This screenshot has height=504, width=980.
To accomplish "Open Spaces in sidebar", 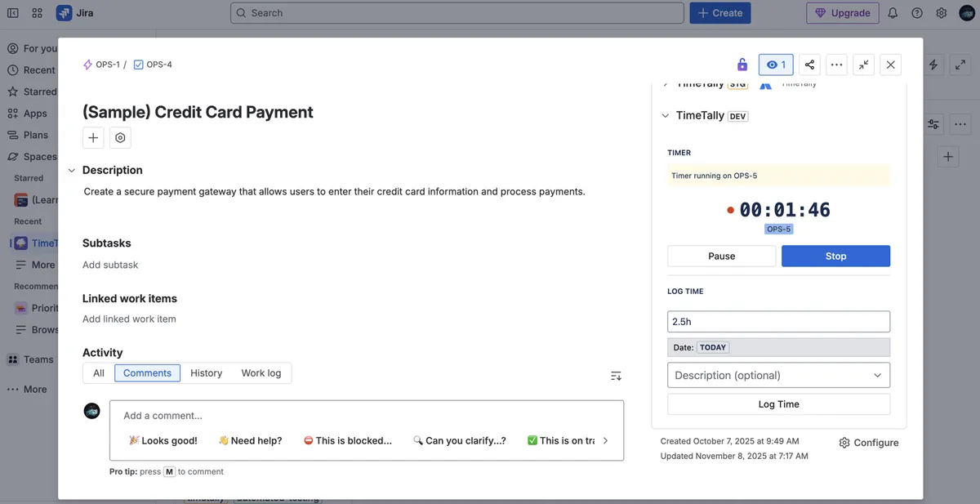I will click(33, 157).
